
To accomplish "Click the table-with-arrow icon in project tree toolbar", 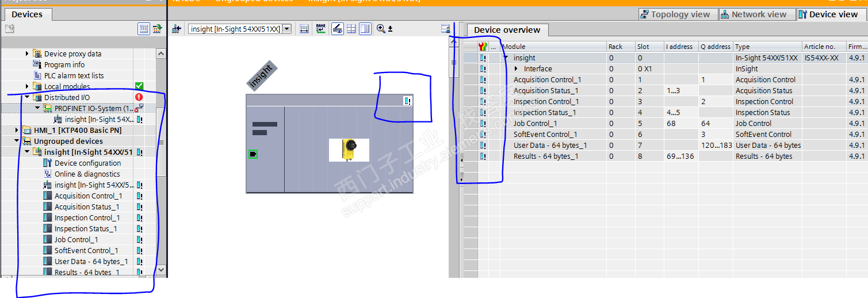I will [x=157, y=29].
